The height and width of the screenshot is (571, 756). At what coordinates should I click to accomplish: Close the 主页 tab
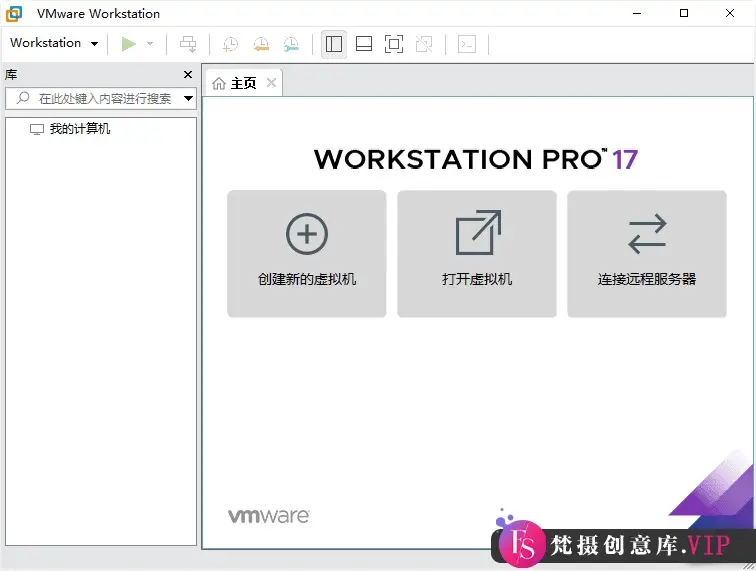coord(271,83)
